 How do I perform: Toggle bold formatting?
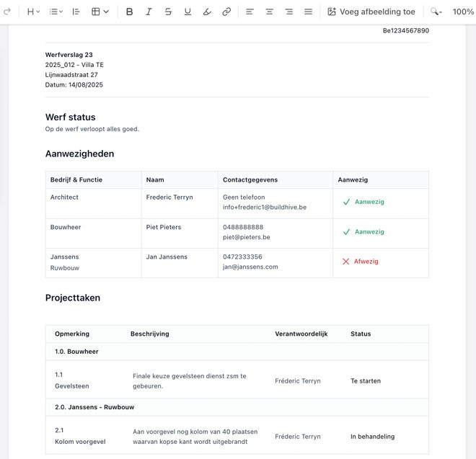coord(130,12)
